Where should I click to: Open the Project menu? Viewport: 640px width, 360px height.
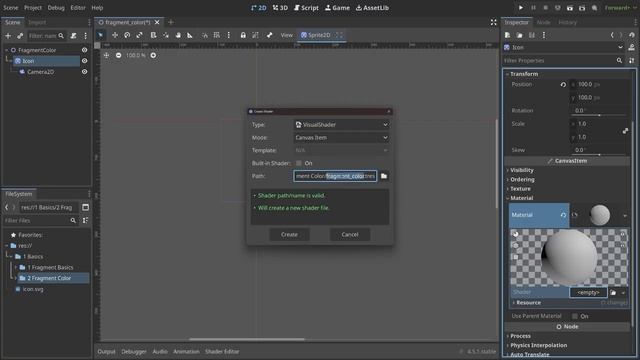[33, 8]
